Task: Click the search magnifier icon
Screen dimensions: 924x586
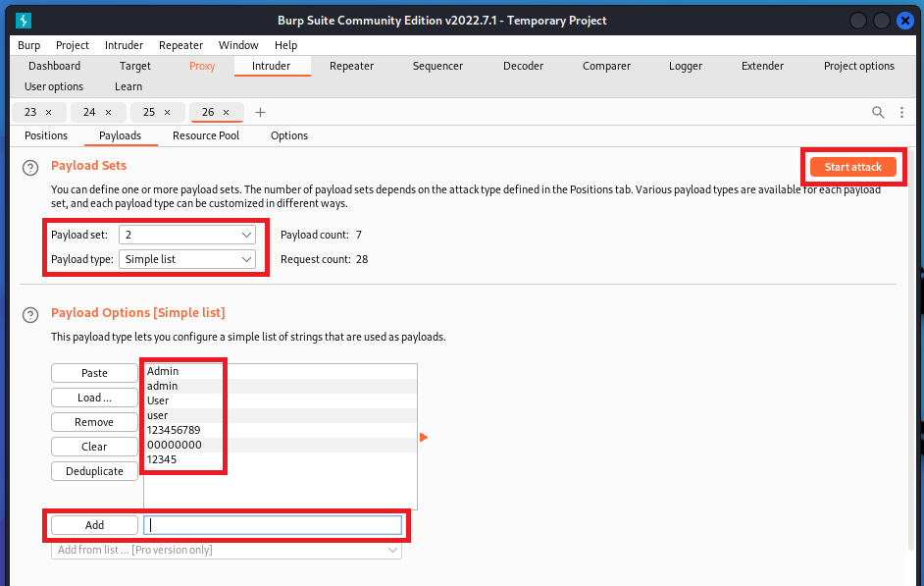Action: tap(878, 112)
